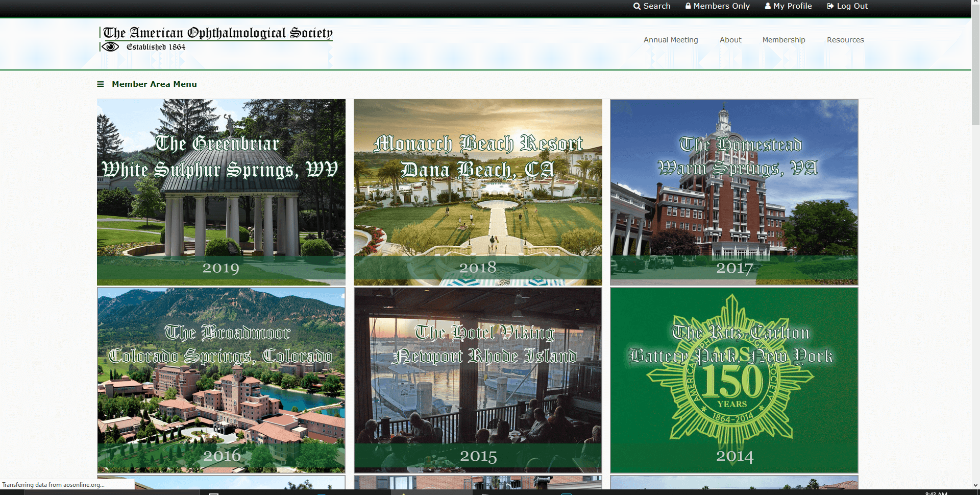
Task: Click the eye logo under society title
Action: [110, 47]
